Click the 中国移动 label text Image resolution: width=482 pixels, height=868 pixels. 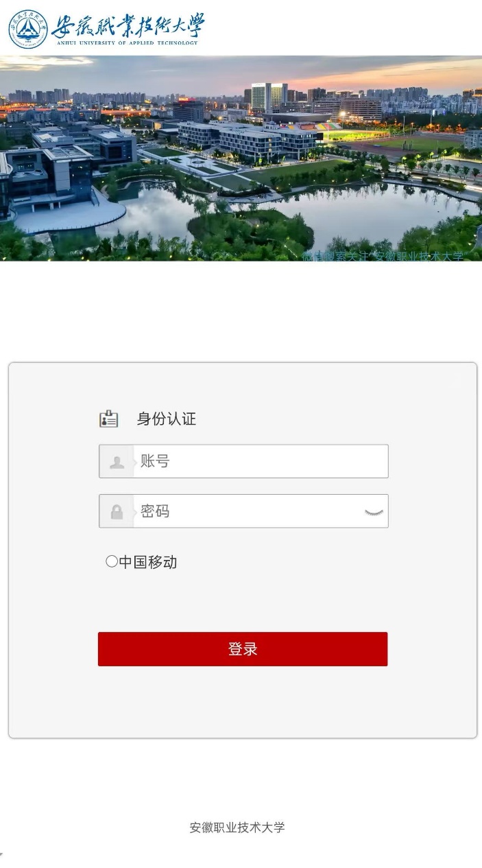(148, 562)
